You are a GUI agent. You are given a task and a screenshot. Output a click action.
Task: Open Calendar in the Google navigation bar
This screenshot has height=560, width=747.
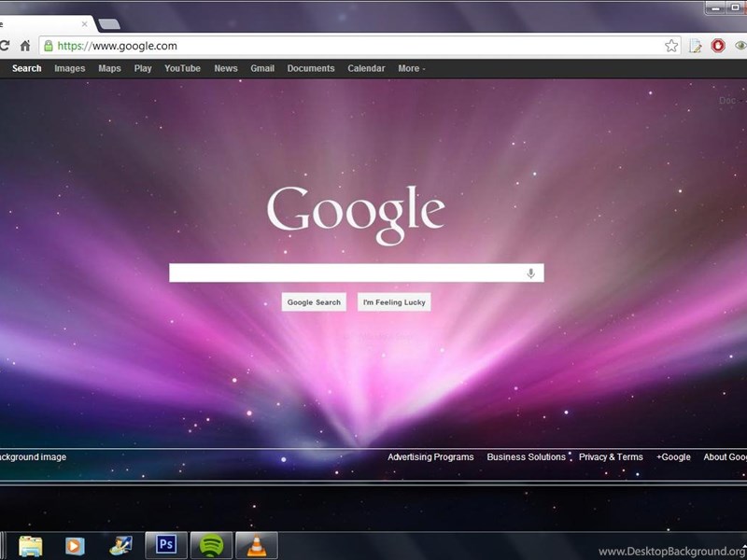click(x=366, y=68)
